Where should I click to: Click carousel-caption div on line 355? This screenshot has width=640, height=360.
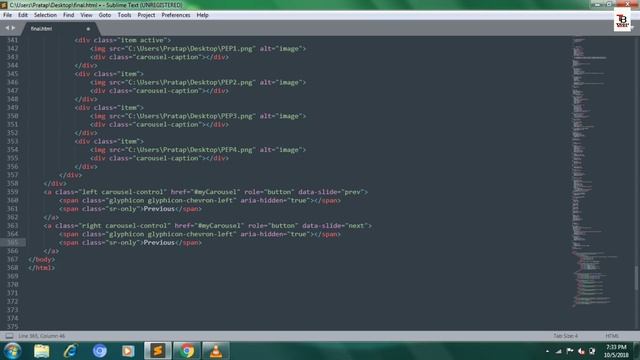point(160,158)
